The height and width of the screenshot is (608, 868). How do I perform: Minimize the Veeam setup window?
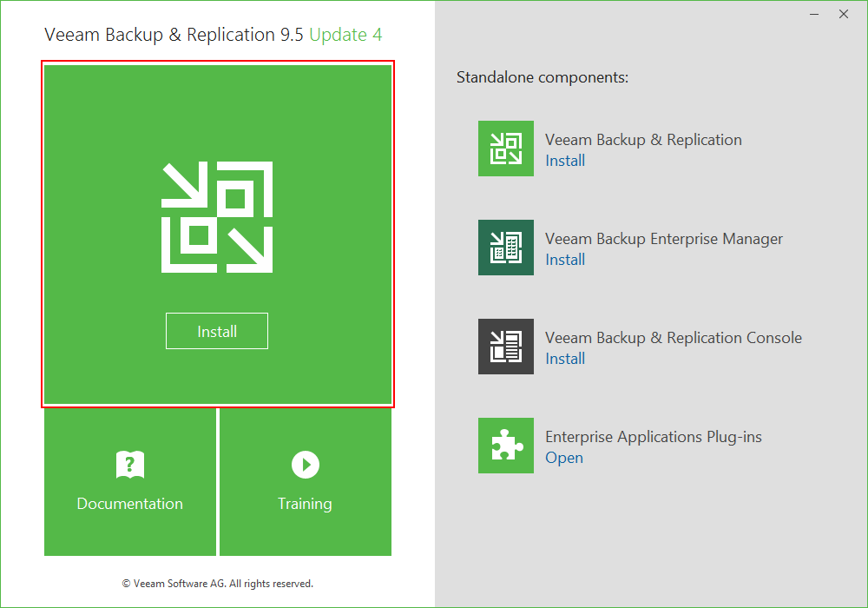tap(814, 15)
